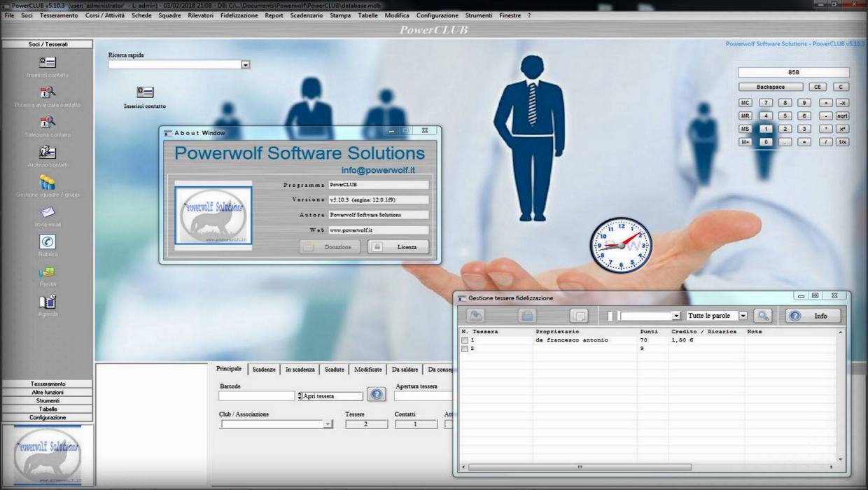Click the horizontal scrollbar in tessere list
The image size is (868, 490).
coord(580,467)
